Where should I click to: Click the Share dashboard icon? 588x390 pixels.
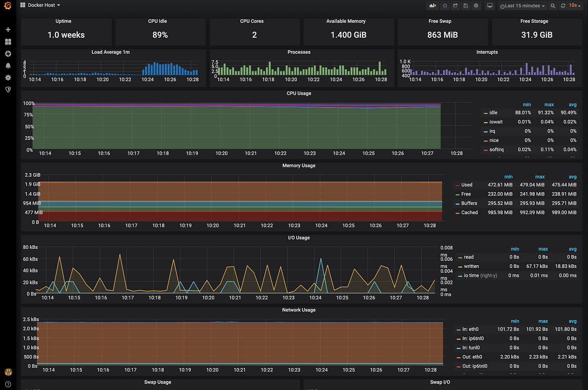pyautogui.click(x=455, y=6)
